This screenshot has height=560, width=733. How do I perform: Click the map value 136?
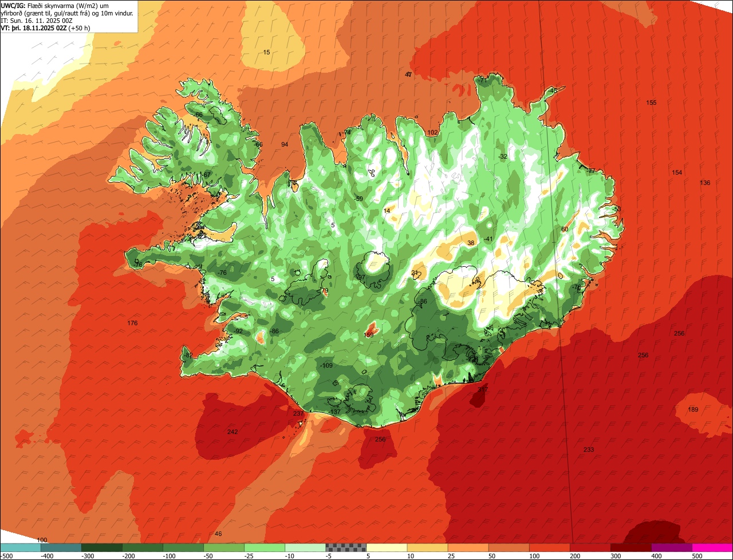pyautogui.click(x=705, y=183)
